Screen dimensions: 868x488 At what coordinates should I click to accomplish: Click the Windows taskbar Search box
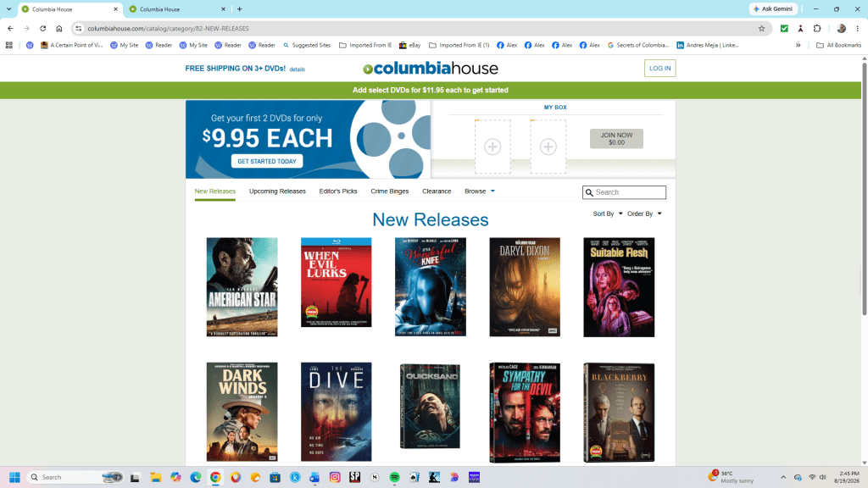point(75,477)
